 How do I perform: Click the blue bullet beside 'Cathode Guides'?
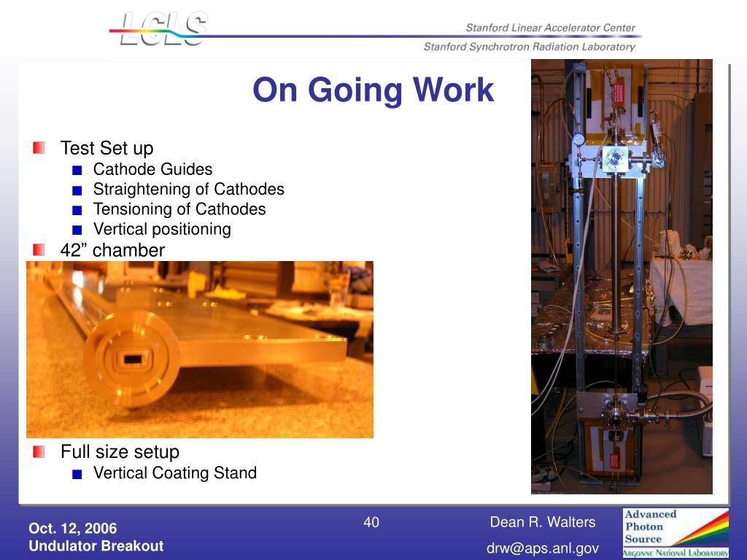77,171
